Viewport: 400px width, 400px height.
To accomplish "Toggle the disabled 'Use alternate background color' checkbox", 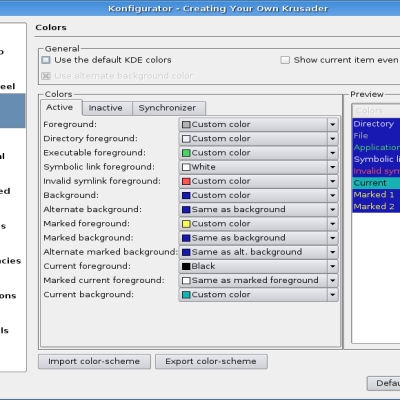I will pyautogui.click(x=46, y=76).
